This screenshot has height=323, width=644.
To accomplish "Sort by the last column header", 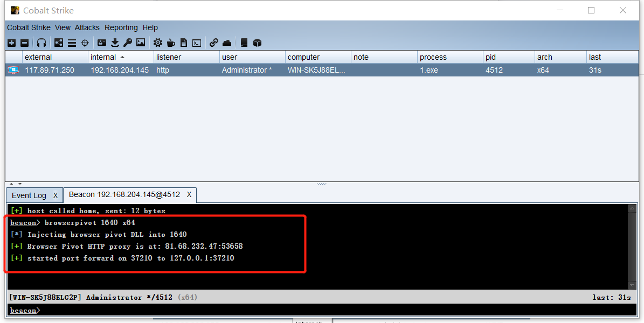I will pos(612,57).
